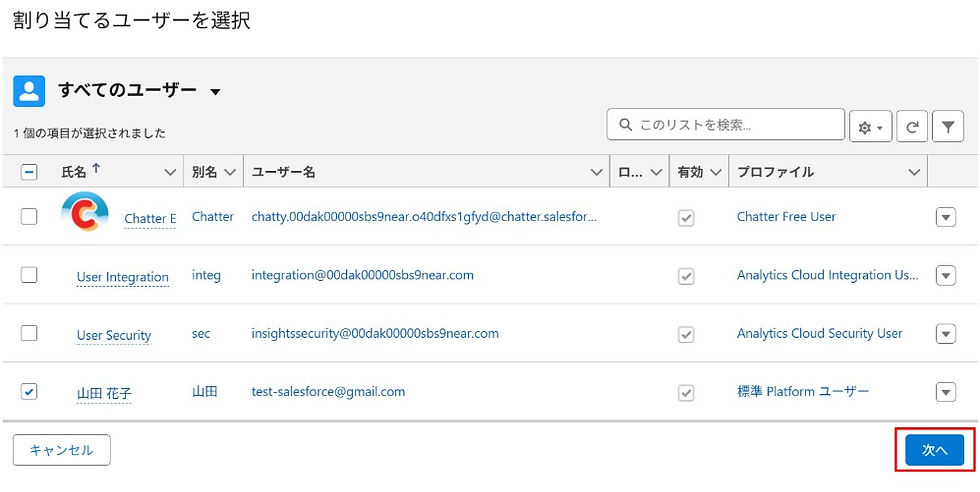The height and width of the screenshot is (492, 980).
Task: Click the integration@00dak00000sbs9near.com username
Action: point(362,275)
